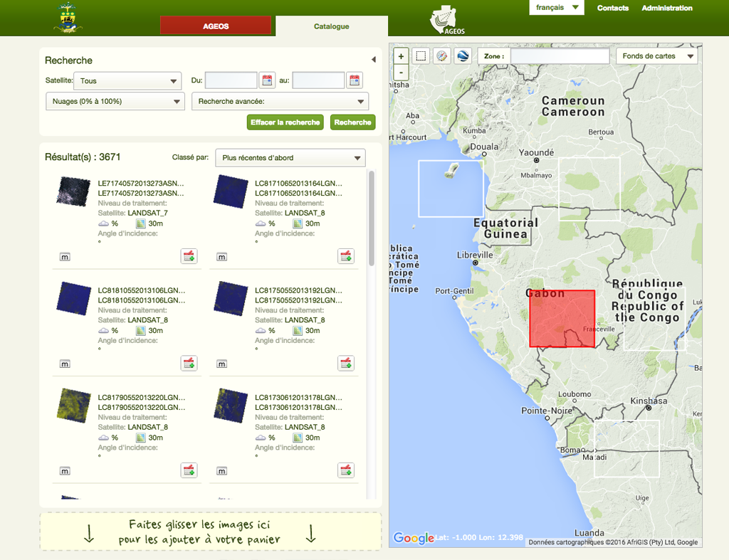
Task: Open the Nuages (0% à 100%) dropdown
Action: [x=115, y=101]
